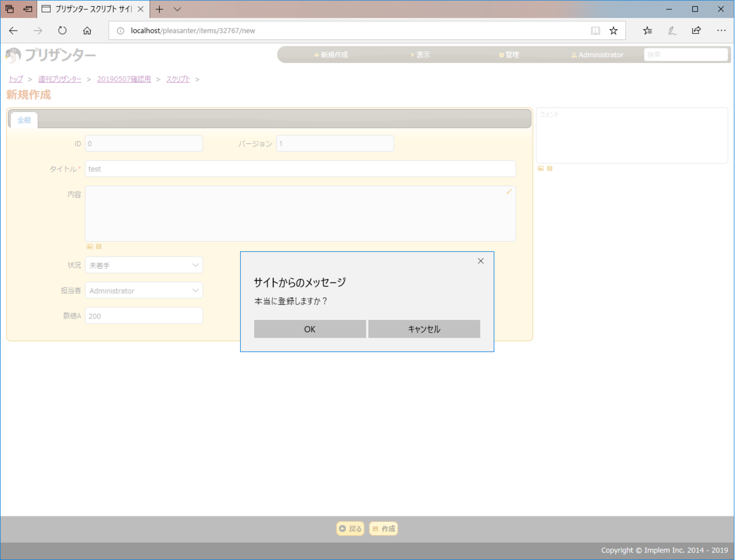735x560 pixels.
Task: Click the 数値A field with 200
Action: coord(144,316)
